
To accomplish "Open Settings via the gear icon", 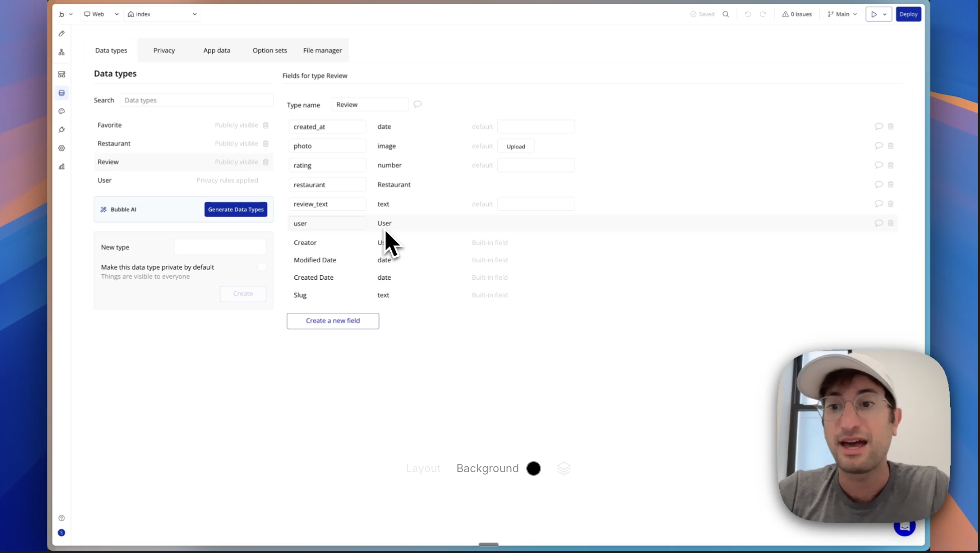I will (62, 148).
